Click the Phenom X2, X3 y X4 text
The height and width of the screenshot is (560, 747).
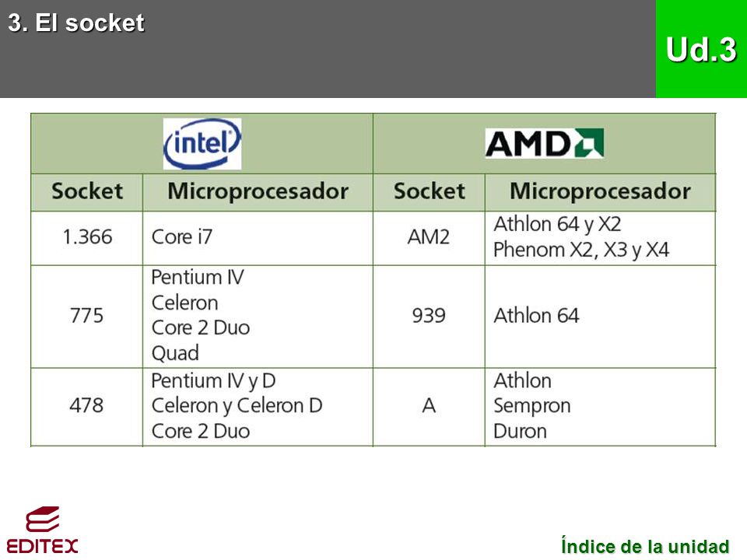click(581, 250)
